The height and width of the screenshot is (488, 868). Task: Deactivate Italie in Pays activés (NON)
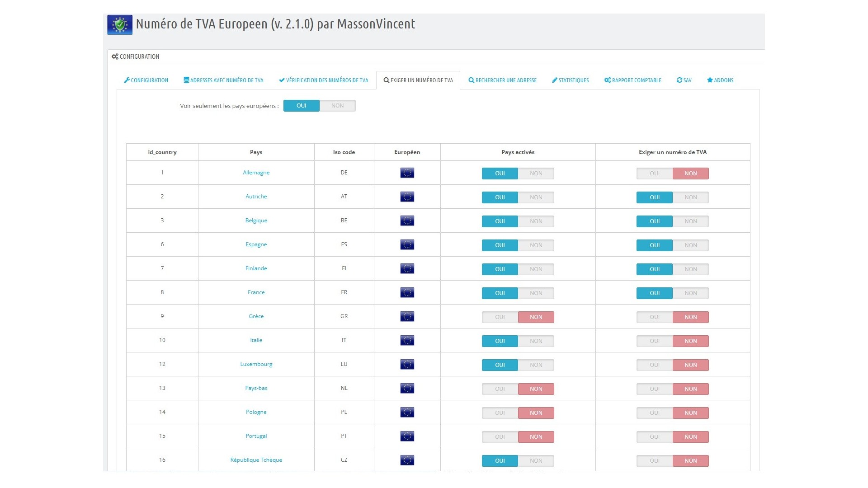pos(536,341)
